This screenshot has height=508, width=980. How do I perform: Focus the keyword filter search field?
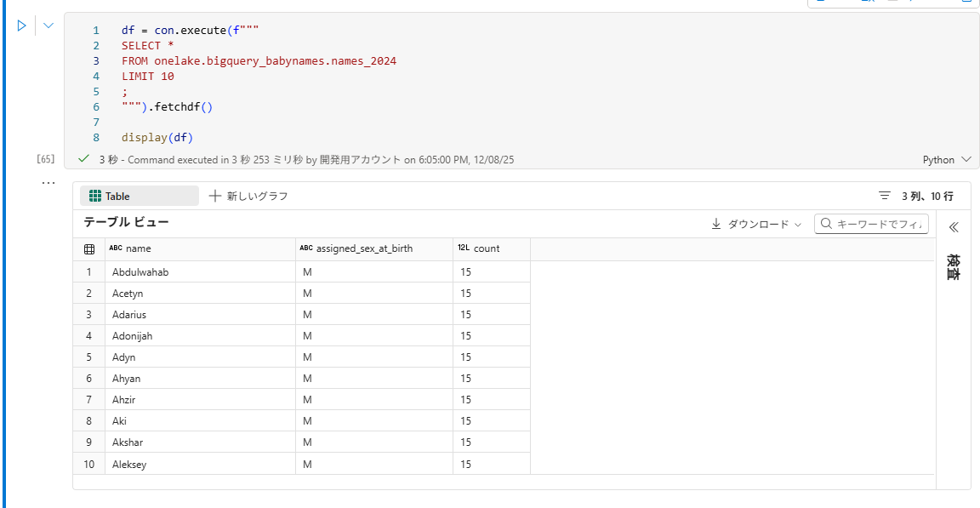pyautogui.click(x=871, y=224)
